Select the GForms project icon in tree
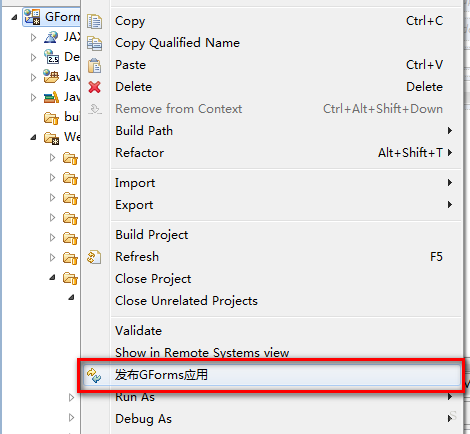The image size is (470, 434). pyautogui.click(x=32, y=17)
